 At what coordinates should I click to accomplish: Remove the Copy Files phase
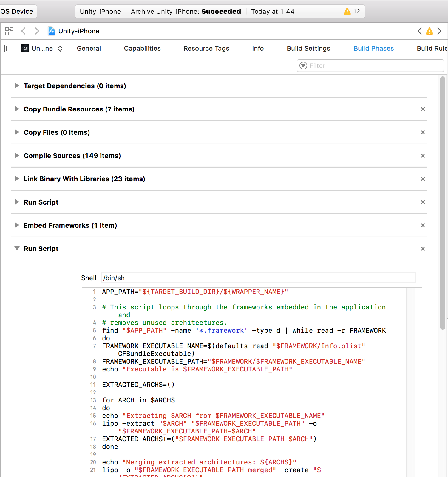pos(423,132)
